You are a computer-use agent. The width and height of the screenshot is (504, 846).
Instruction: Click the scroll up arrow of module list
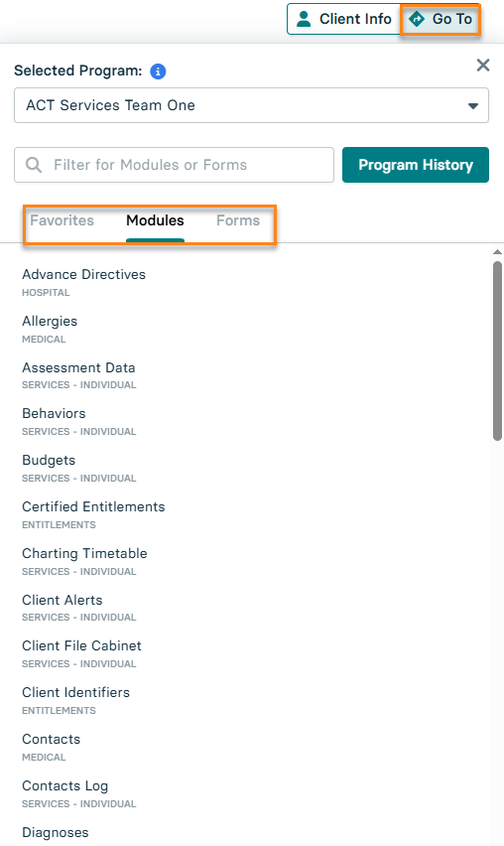[497, 252]
